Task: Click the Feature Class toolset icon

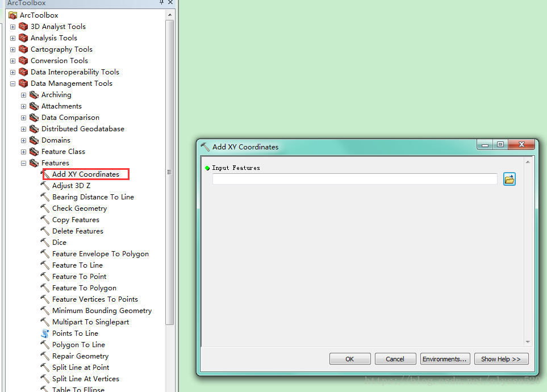Action: pos(34,152)
